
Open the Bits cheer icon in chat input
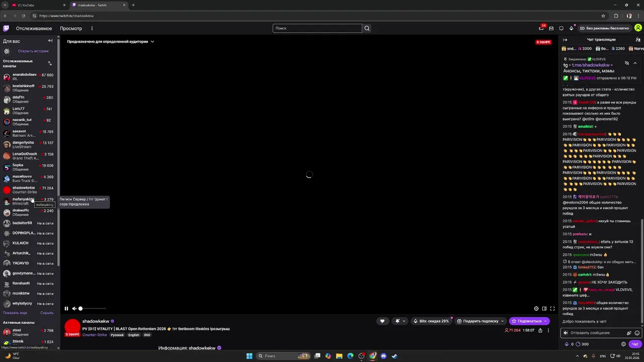click(x=629, y=333)
